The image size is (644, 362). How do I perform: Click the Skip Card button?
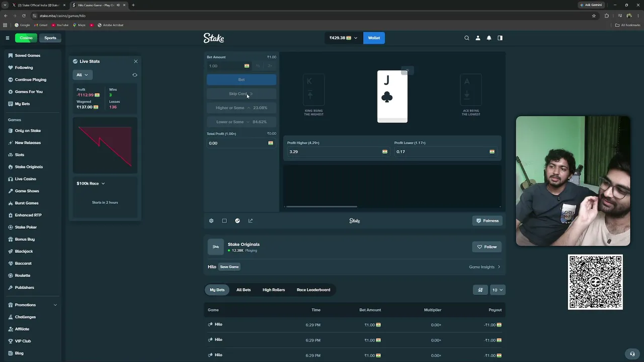click(x=242, y=94)
